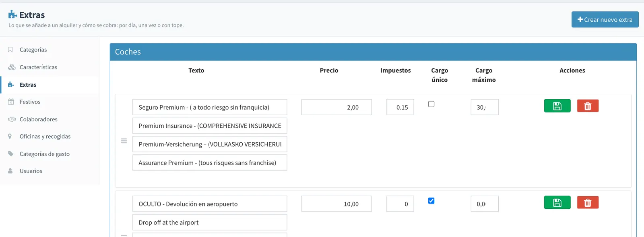Screen dimensions: 644x237
Task: Select Extras in the sidebar
Action: (x=50, y=85)
